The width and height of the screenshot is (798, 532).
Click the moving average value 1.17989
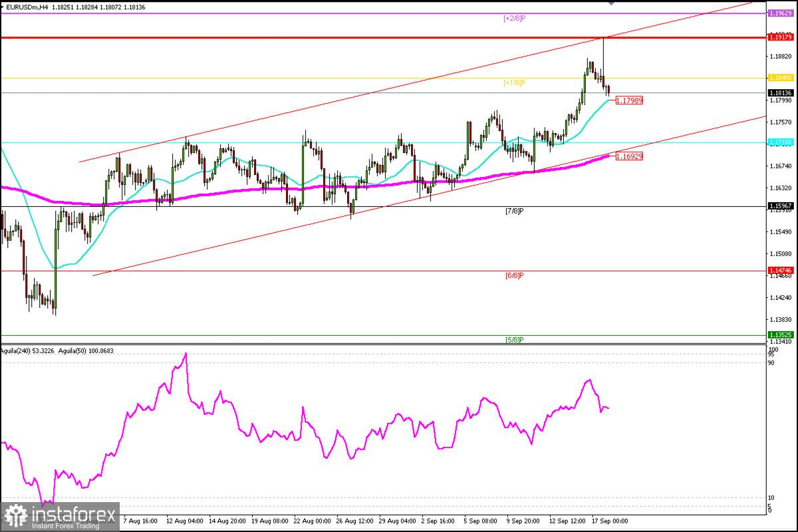[x=629, y=100]
